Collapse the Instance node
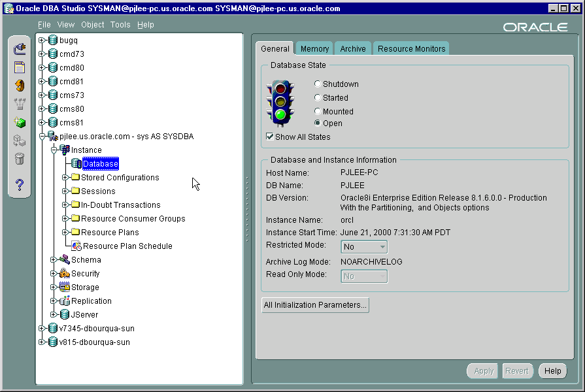This screenshot has width=585, height=392. [x=54, y=150]
